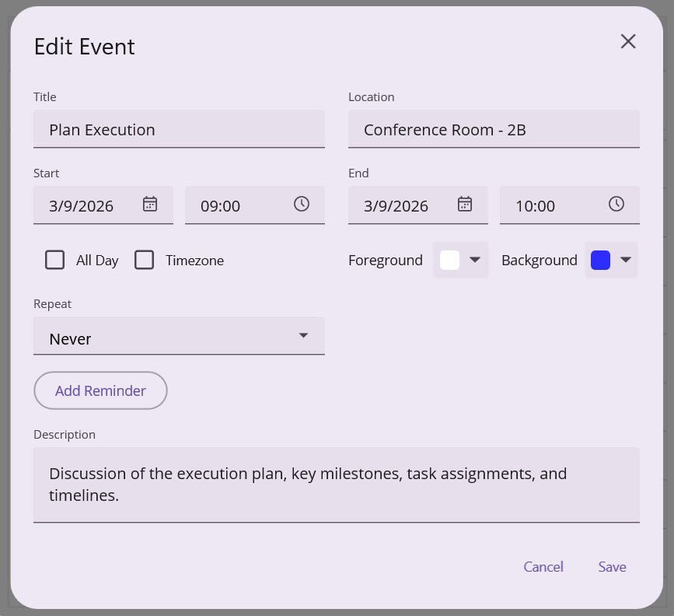Open the End time clock picker
This screenshot has height=616, width=674.
(x=616, y=204)
